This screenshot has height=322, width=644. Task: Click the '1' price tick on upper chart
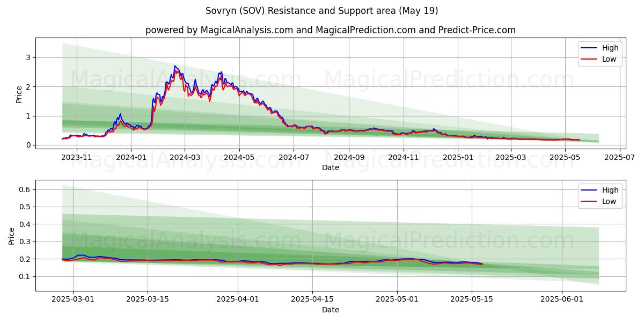tap(29, 116)
